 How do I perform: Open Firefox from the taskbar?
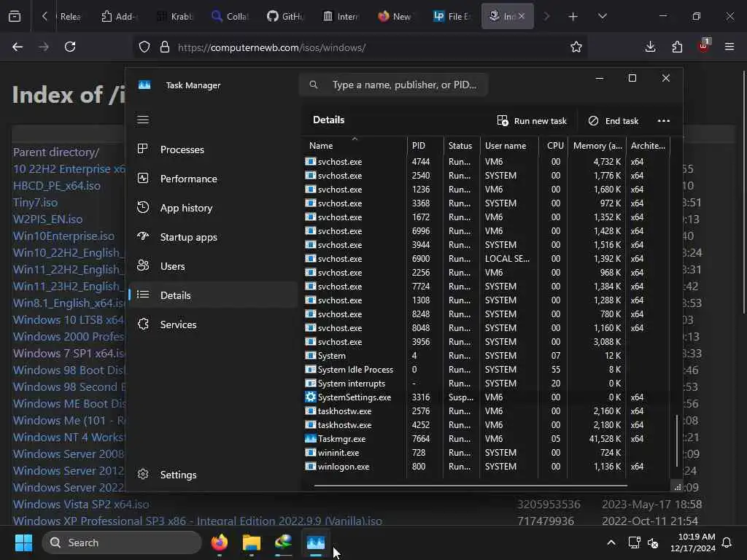(219, 542)
